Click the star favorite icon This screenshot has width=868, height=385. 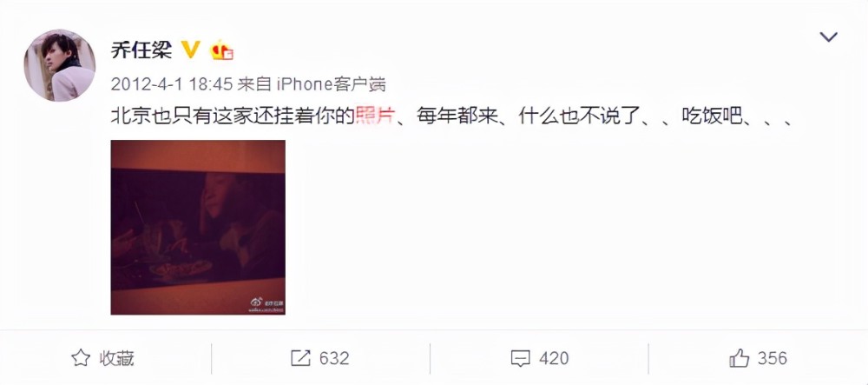[81, 358]
